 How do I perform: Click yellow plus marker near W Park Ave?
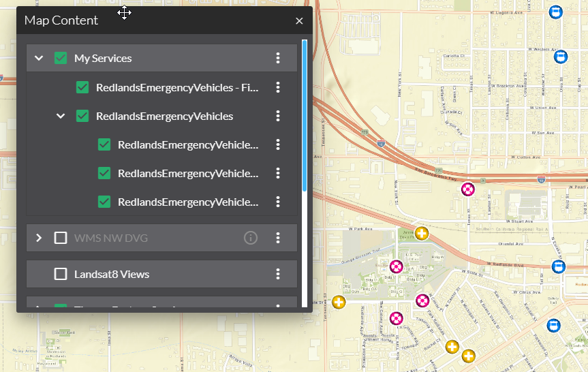coord(422,234)
